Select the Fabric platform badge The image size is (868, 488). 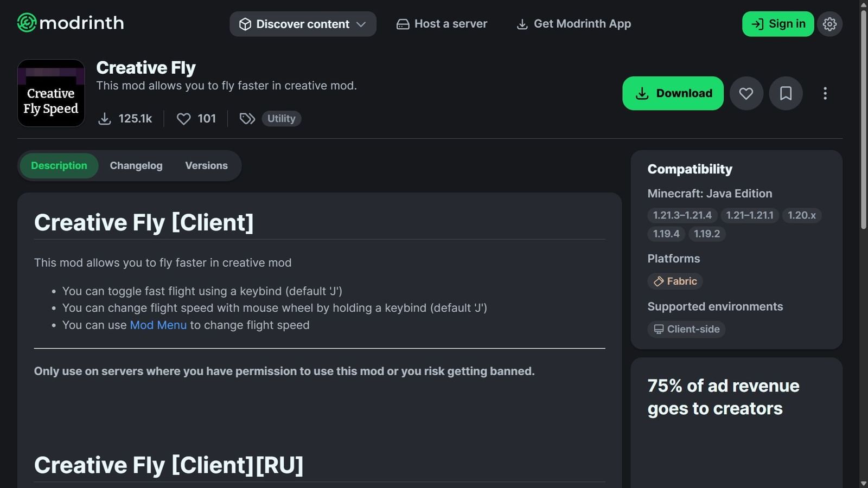[674, 281]
